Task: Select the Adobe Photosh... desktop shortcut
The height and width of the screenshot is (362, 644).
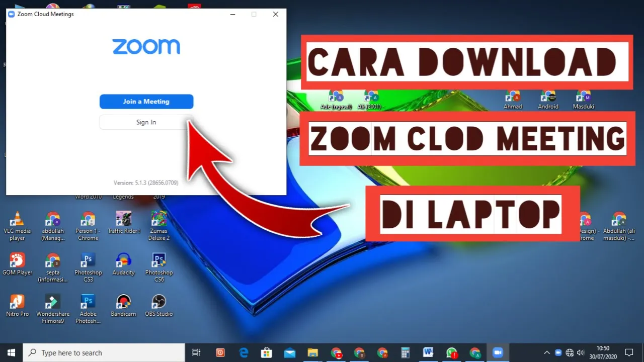Action: point(88,309)
